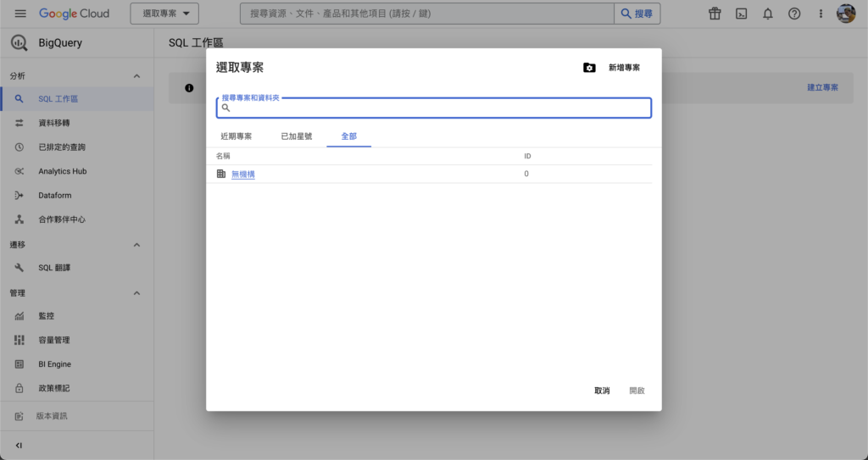Click the ID value 0 cell
Image resolution: width=868 pixels, height=460 pixels.
[526, 174]
